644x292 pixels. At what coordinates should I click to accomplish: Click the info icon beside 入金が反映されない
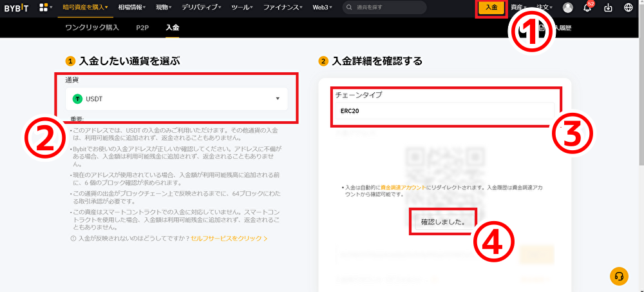(73, 238)
